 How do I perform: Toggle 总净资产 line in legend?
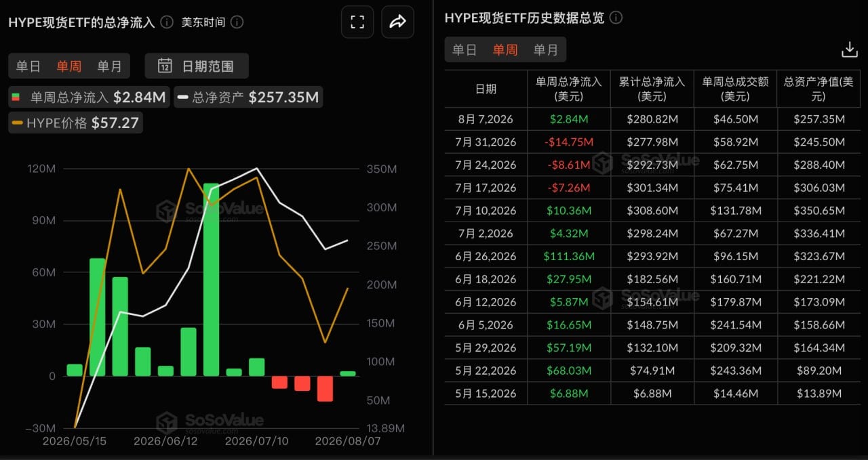(x=248, y=97)
